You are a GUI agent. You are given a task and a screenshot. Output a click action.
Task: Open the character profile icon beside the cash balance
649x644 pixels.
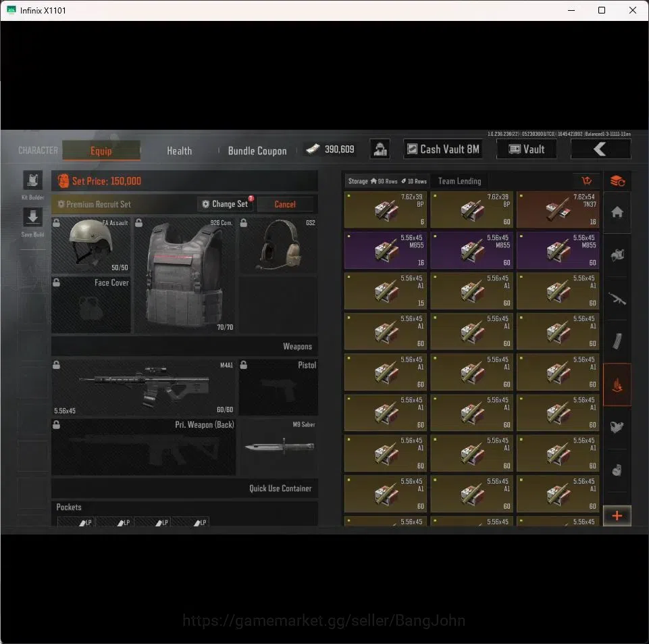(x=380, y=149)
